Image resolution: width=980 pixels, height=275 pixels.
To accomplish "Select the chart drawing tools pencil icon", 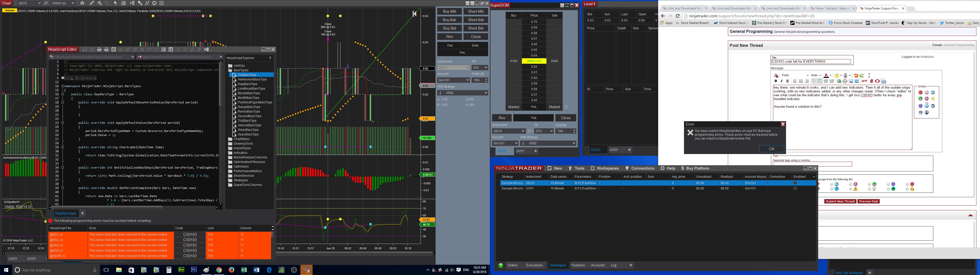I will [92, 3].
